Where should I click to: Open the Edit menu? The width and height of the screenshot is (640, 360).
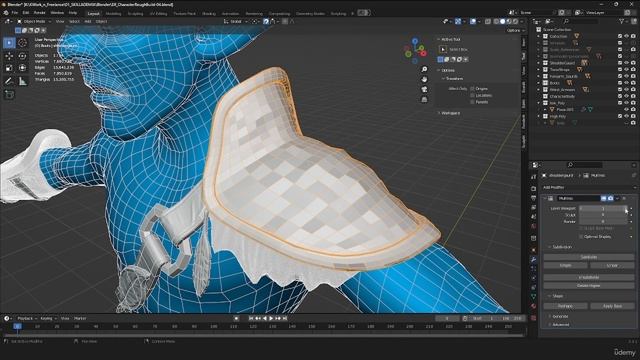(26, 13)
